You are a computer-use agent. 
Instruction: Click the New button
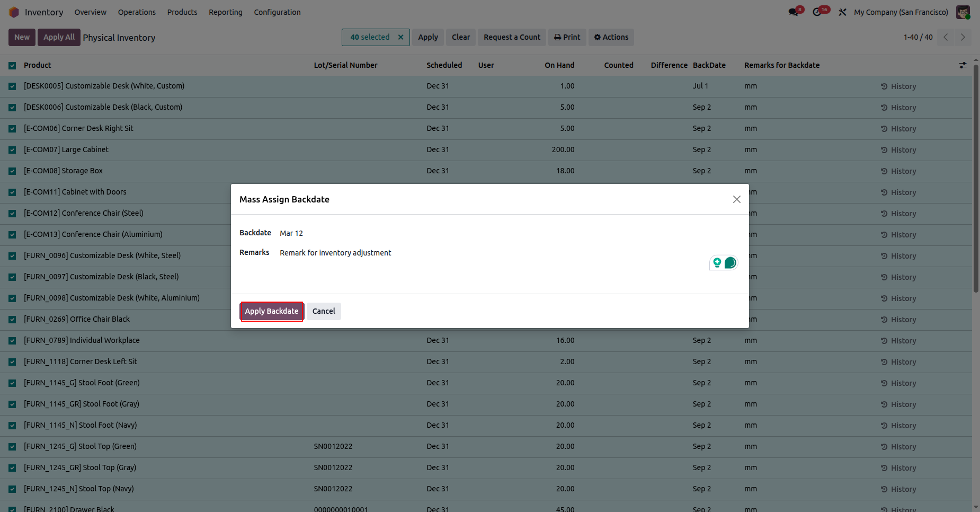click(22, 37)
